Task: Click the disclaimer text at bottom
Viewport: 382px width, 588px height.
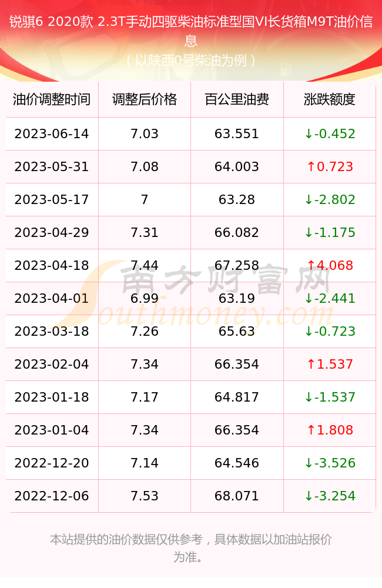Action: 191,548
